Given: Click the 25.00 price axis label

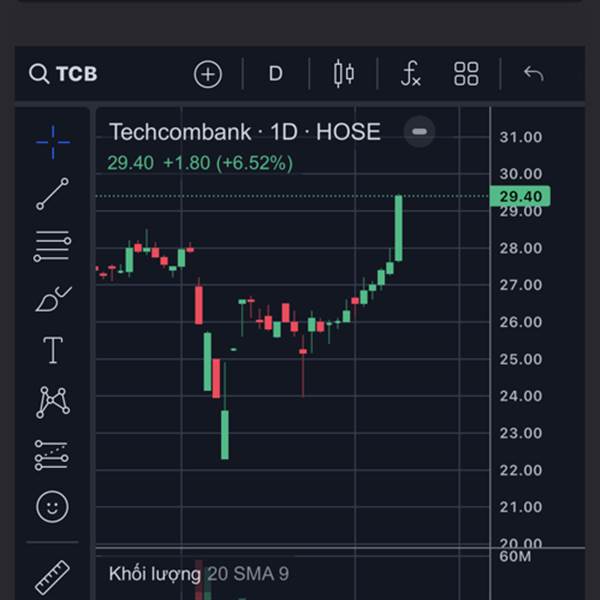Looking at the screenshot, I should (521, 359).
